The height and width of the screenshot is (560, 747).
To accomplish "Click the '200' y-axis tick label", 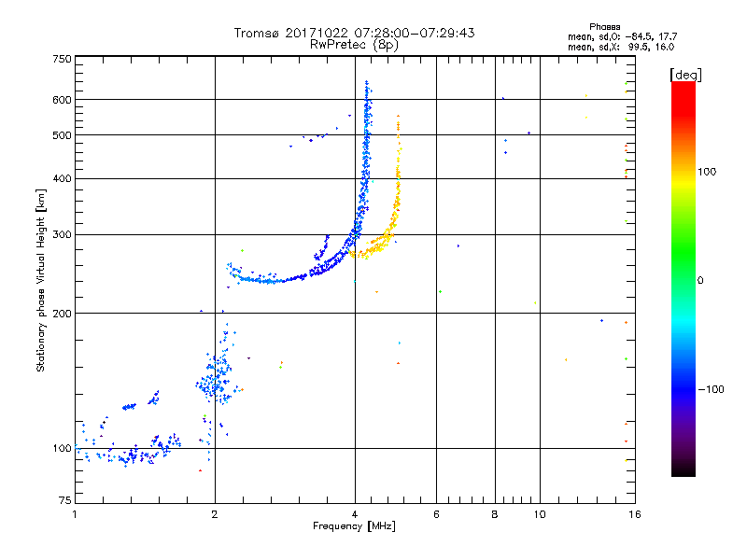I will pos(62,314).
